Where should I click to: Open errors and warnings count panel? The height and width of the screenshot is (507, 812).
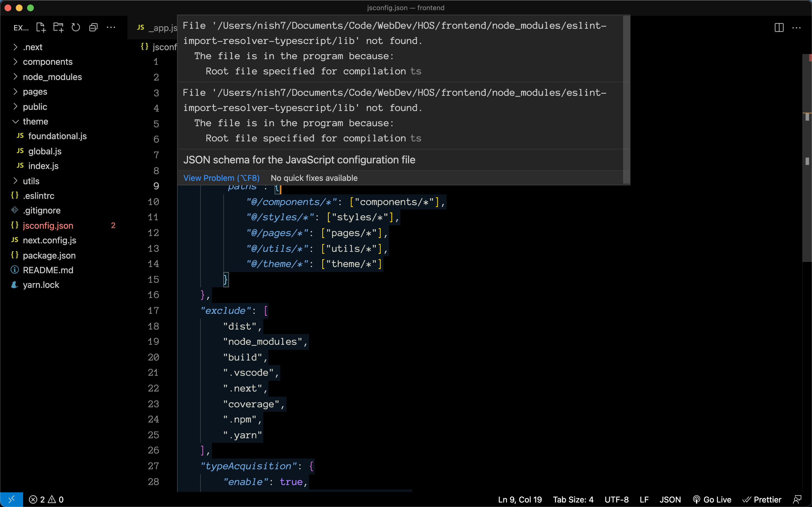tap(46, 500)
